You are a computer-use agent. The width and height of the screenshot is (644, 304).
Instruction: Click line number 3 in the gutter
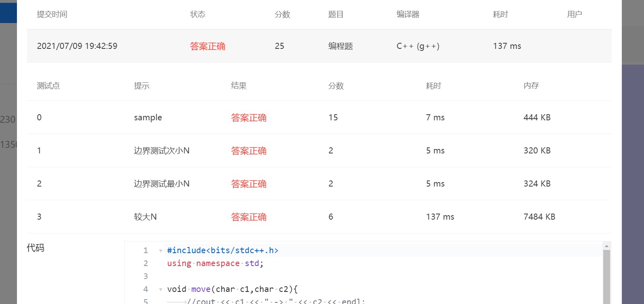pos(146,276)
